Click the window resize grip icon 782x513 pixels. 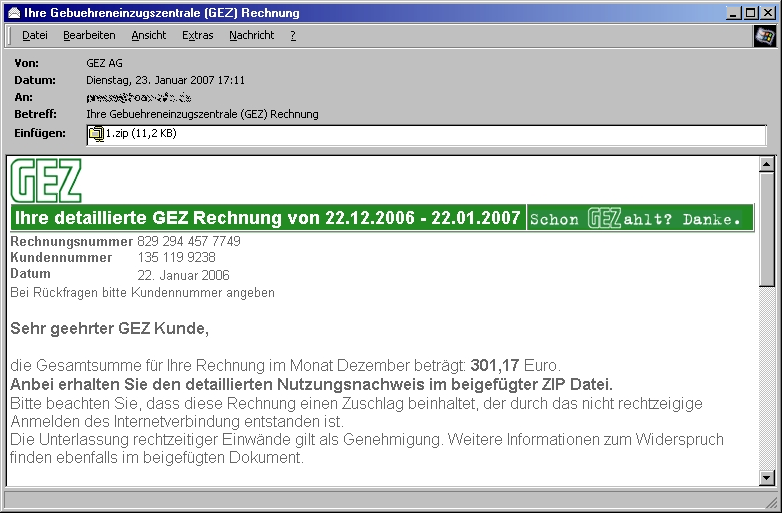point(771,502)
